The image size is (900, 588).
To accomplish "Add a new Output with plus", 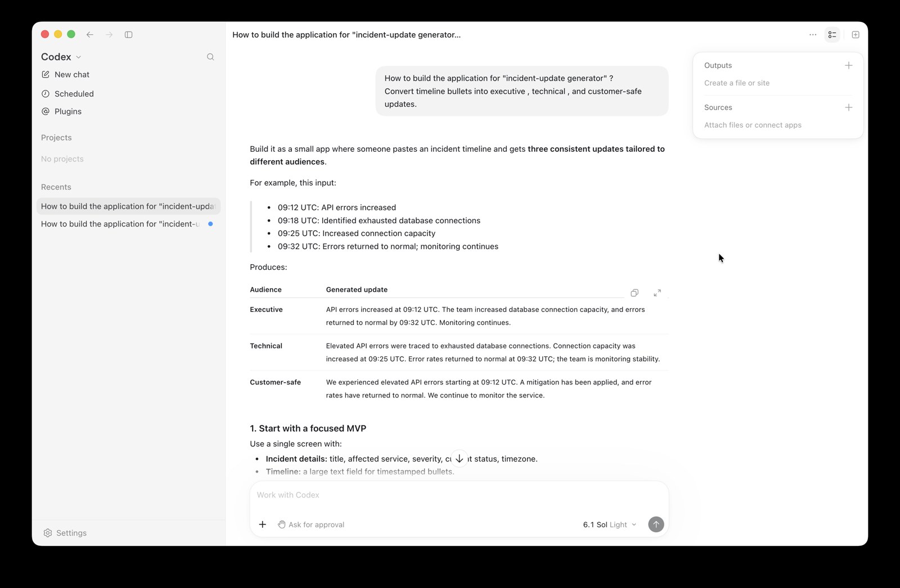I will tap(849, 65).
